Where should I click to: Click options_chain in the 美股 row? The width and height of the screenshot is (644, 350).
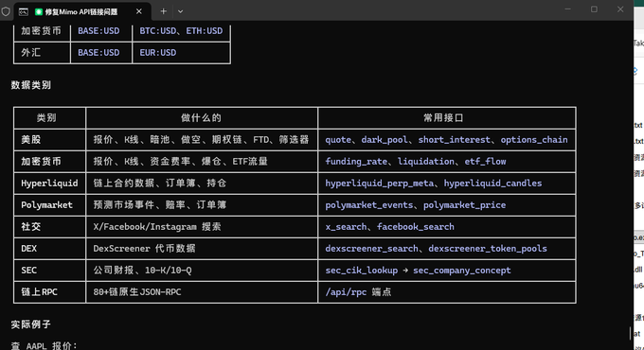coord(534,140)
